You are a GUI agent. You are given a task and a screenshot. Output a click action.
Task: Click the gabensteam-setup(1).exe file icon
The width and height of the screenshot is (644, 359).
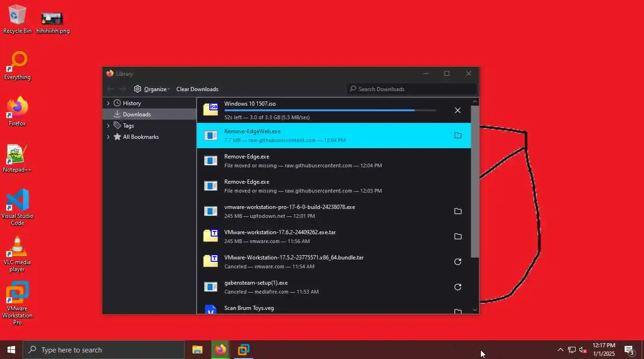pos(211,287)
